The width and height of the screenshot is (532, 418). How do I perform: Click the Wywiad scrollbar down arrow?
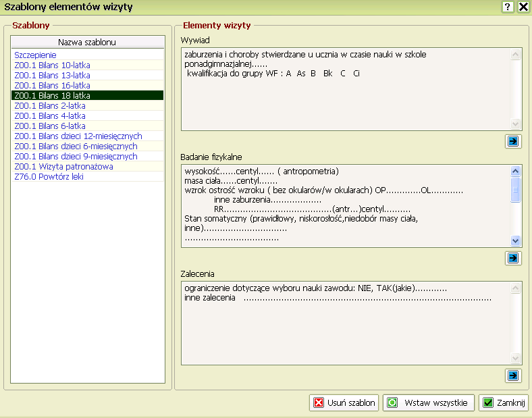(x=515, y=124)
